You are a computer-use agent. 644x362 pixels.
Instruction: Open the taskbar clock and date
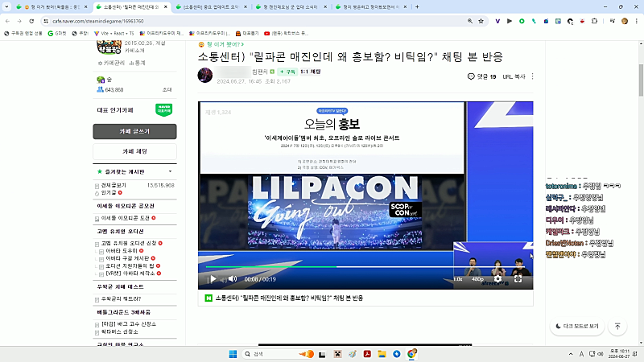point(619,354)
